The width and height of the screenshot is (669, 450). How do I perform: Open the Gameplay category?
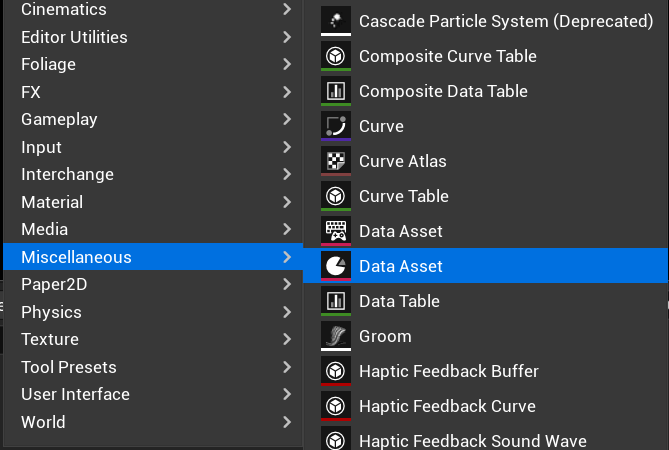click(x=153, y=119)
